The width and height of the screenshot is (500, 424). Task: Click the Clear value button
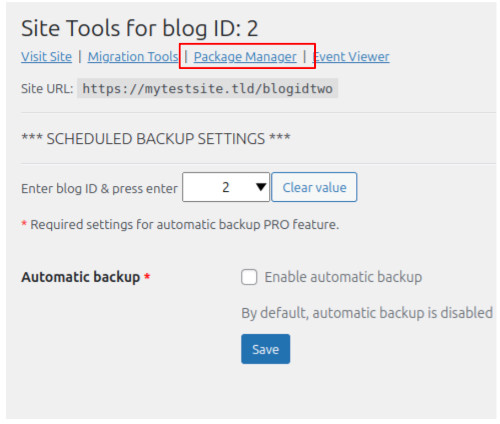(314, 187)
